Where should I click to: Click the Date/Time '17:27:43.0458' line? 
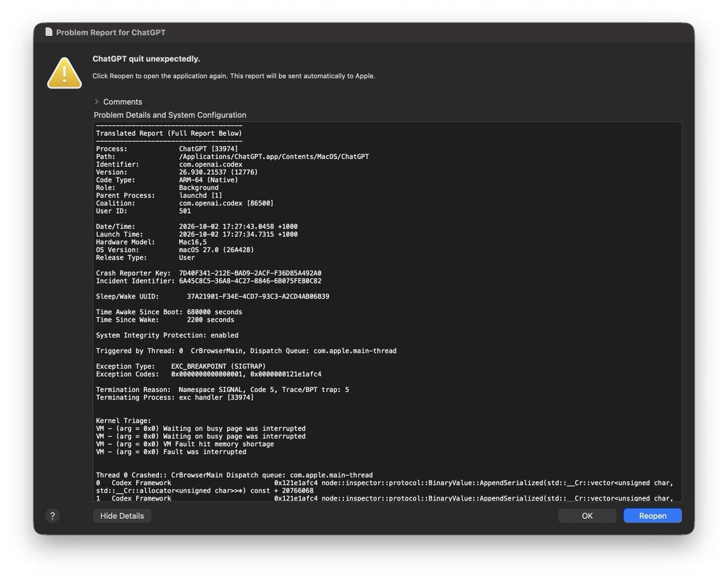coord(197,226)
